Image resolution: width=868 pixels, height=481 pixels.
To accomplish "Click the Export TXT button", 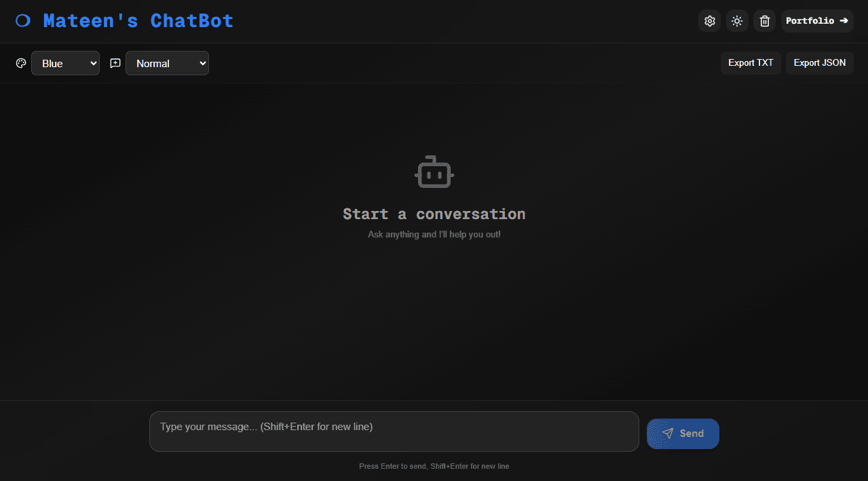I will pos(751,62).
